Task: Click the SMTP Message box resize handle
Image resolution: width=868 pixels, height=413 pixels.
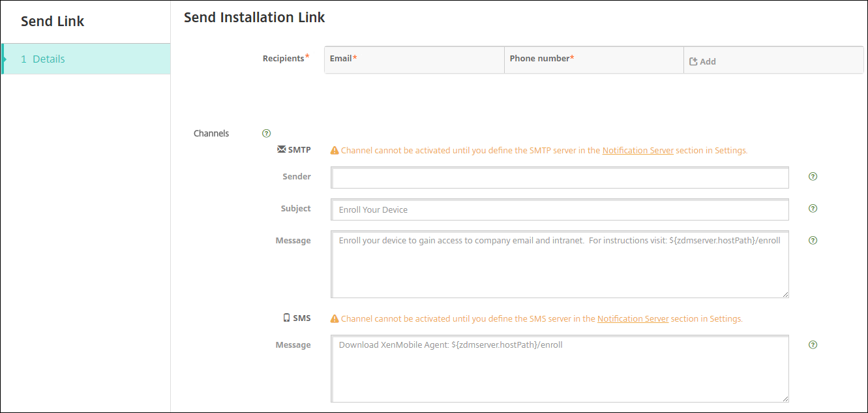Action: (x=785, y=294)
